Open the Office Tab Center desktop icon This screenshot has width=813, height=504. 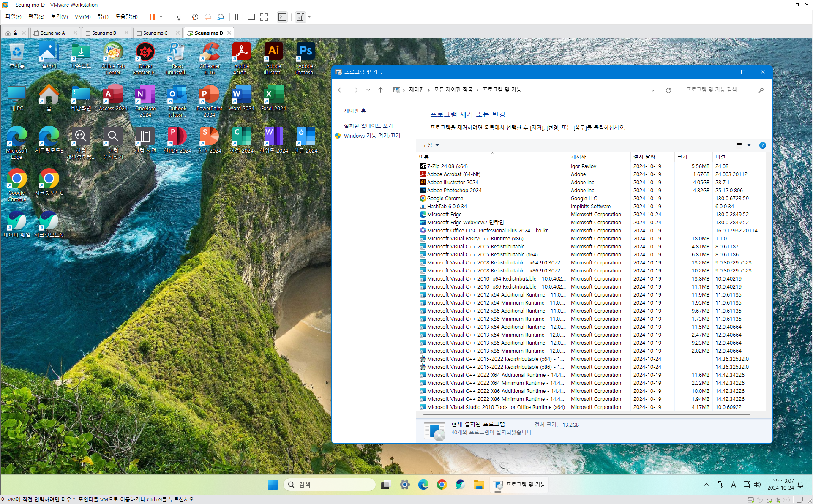(113, 58)
